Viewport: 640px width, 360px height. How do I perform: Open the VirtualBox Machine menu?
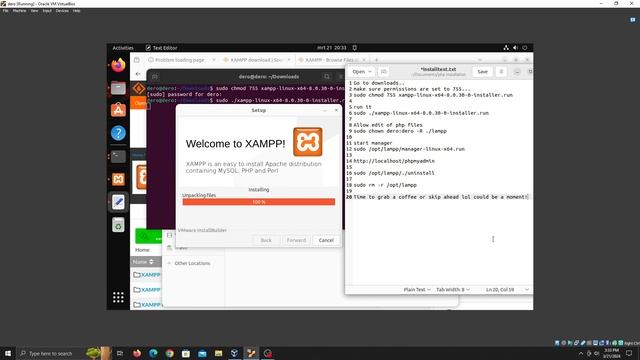pos(19,11)
